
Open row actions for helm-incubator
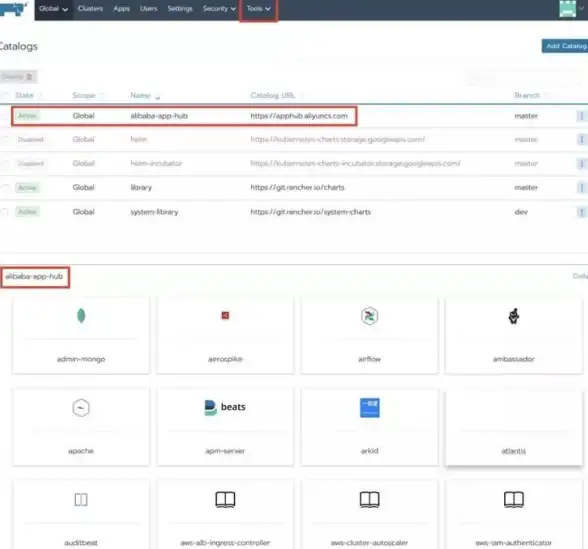click(581, 164)
